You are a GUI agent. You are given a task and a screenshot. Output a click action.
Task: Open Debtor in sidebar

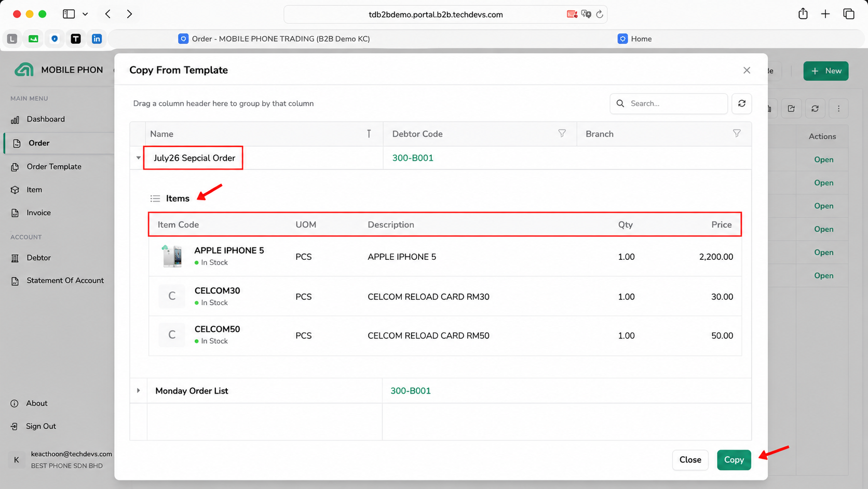(x=39, y=258)
